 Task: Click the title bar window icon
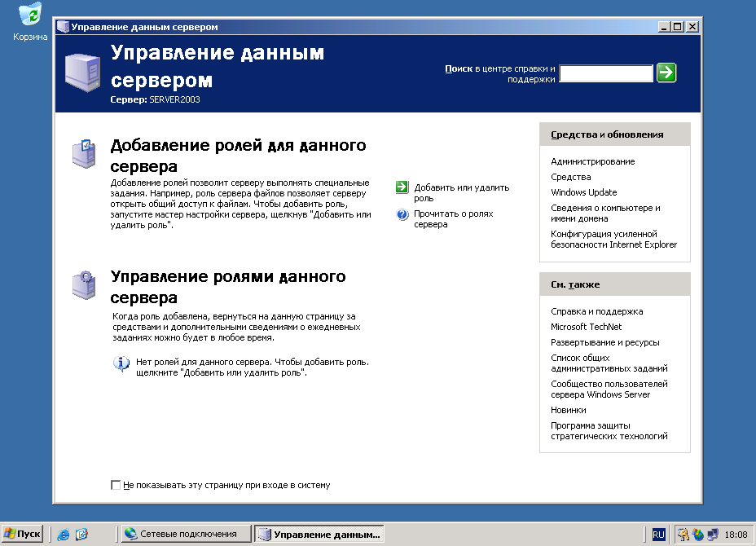point(63,27)
